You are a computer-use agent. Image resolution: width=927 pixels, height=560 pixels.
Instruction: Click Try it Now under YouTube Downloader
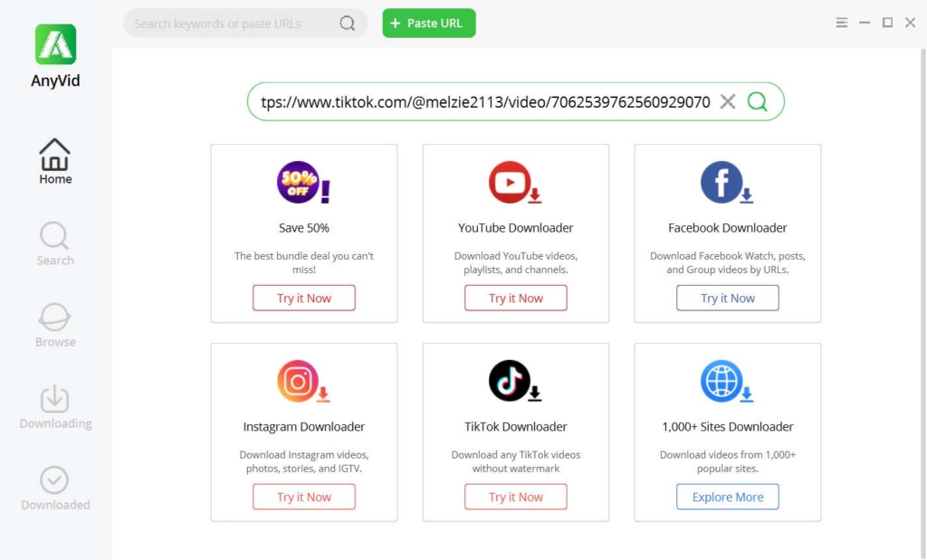[515, 298]
